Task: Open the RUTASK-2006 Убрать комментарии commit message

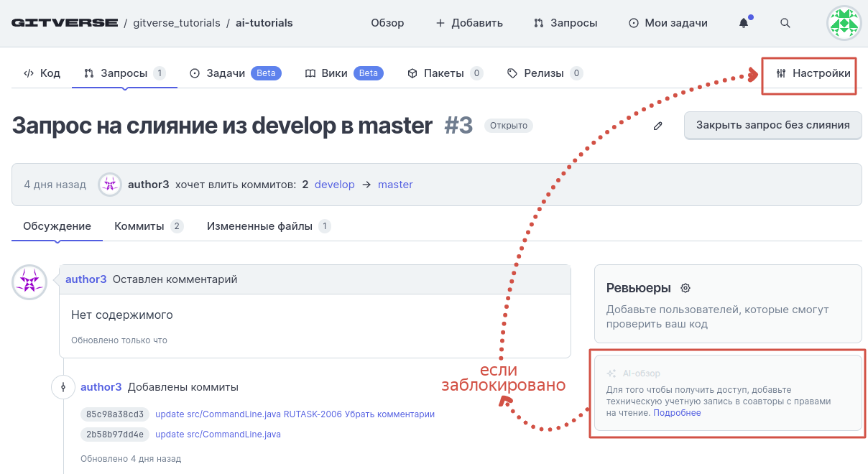Action: [295, 414]
